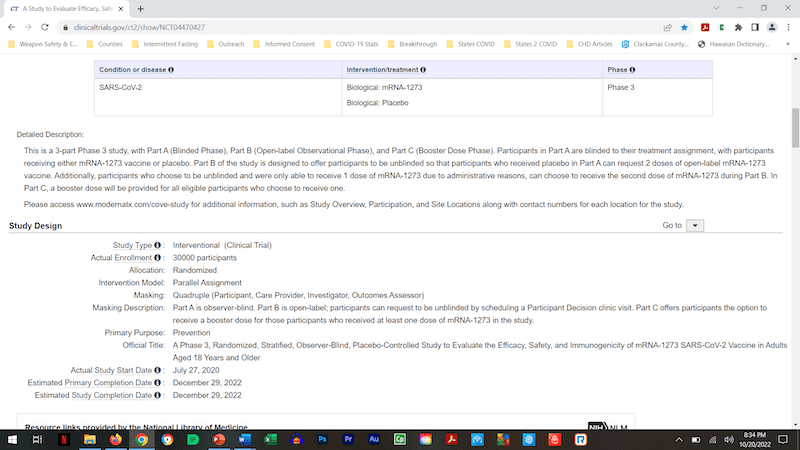
Task: Click the page vertical scrollbar thumb
Action: [795, 127]
